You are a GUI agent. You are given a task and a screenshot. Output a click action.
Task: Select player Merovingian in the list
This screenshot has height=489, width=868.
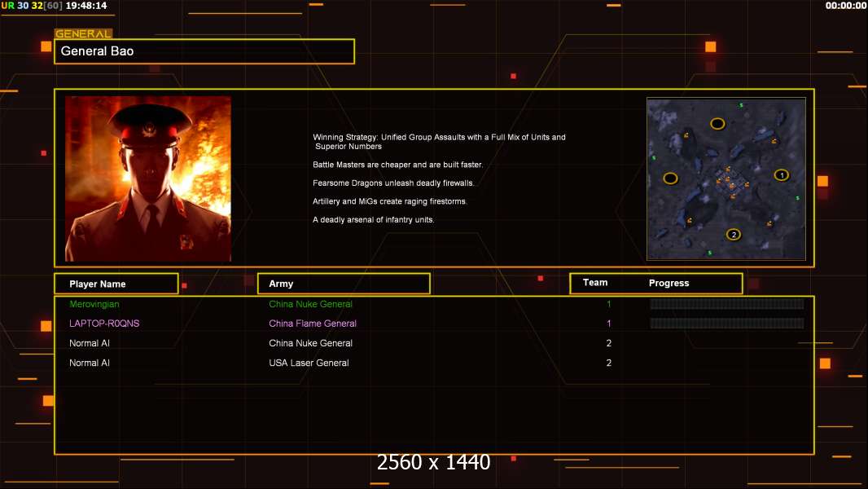click(94, 304)
